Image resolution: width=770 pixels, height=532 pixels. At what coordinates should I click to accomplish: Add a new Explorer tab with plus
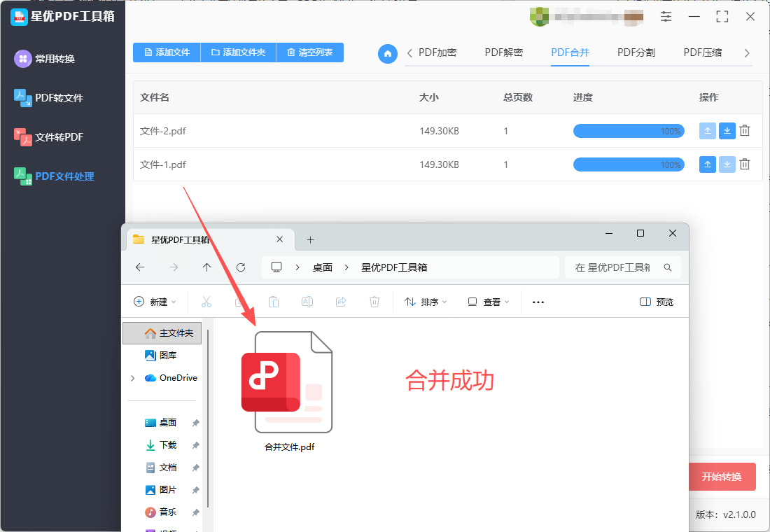[x=310, y=239]
